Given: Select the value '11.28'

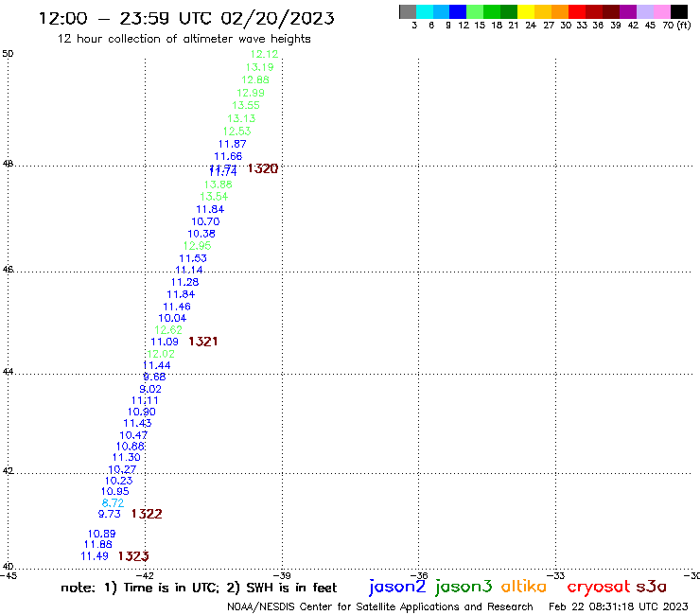Looking at the screenshot, I should (184, 282).
